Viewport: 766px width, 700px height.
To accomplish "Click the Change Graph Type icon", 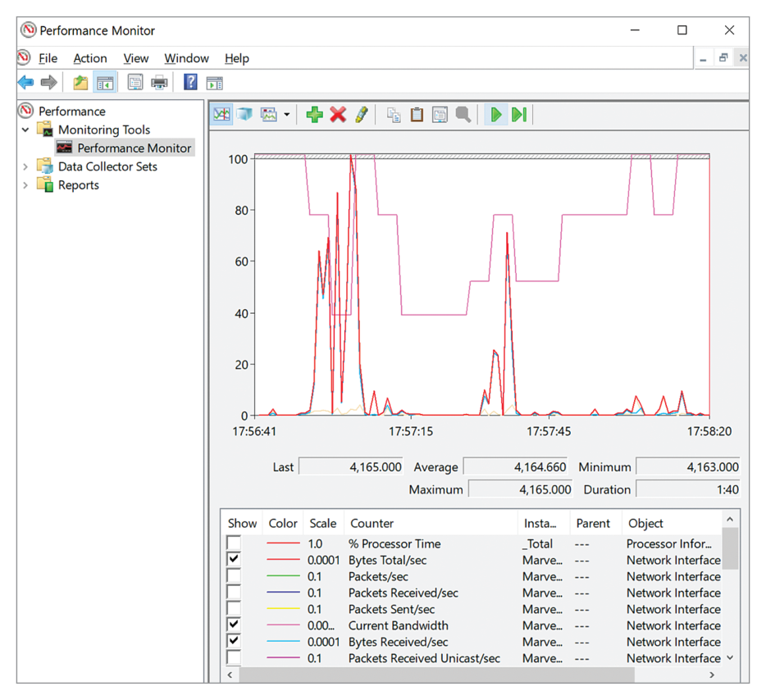I will click(x=269, y=115).
